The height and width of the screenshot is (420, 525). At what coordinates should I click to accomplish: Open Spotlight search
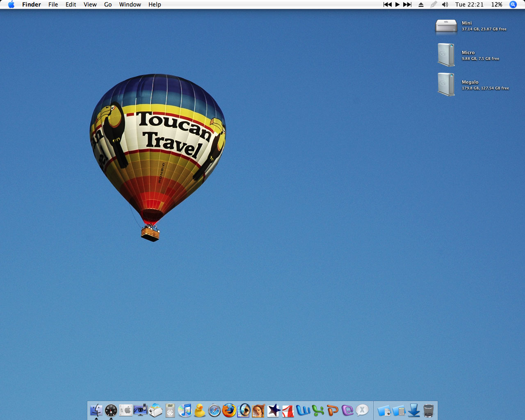pyautogui.click(x=513, y=5)
